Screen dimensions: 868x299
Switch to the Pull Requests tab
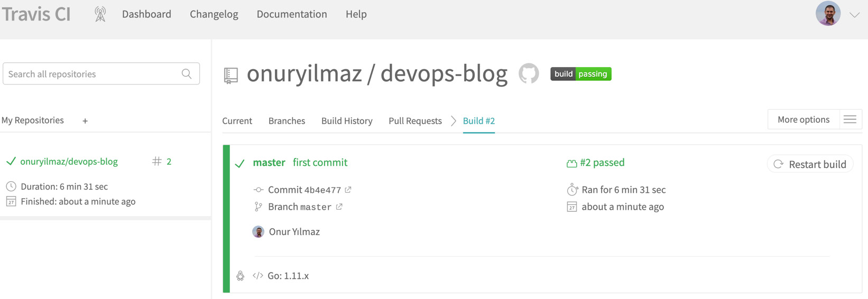(415, 121)
